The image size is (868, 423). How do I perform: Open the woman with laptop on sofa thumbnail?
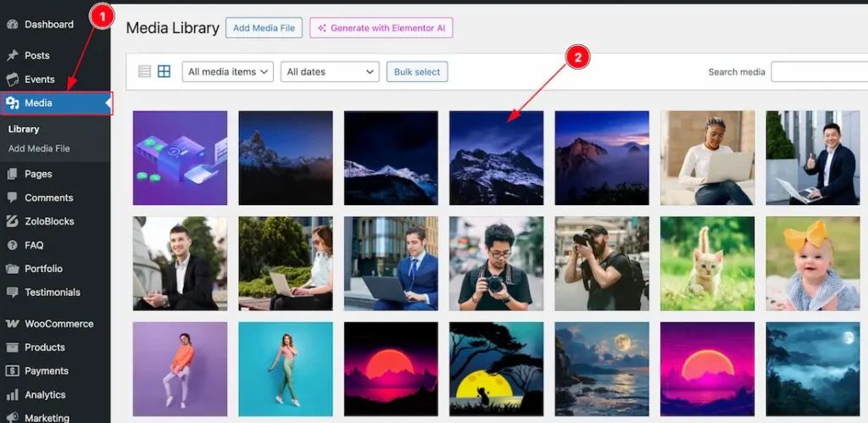[x=708, y=158]
